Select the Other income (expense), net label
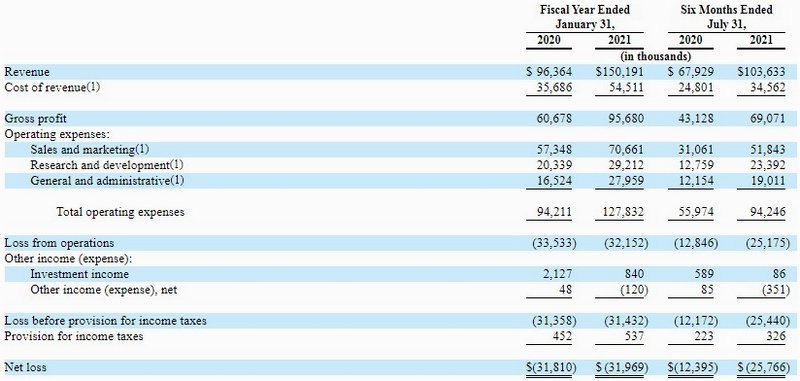Viewport: 800px width, 381px height. [x=104, y=290]
